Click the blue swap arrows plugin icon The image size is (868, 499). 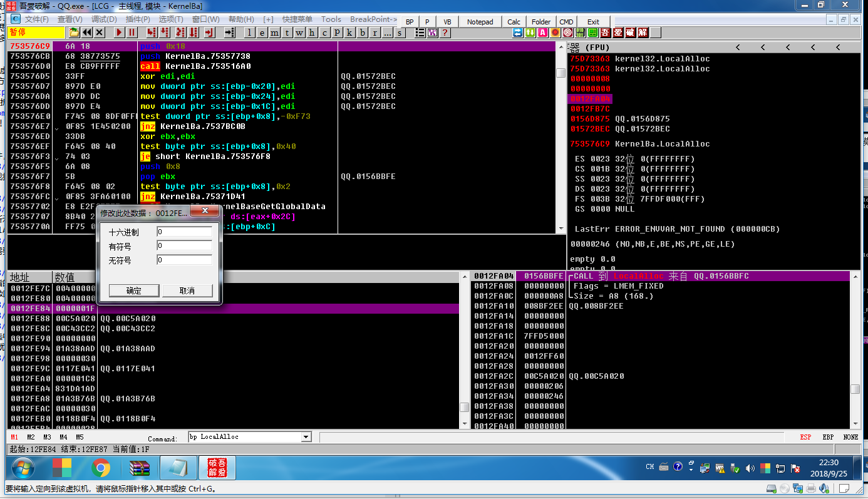click(517, 33)
